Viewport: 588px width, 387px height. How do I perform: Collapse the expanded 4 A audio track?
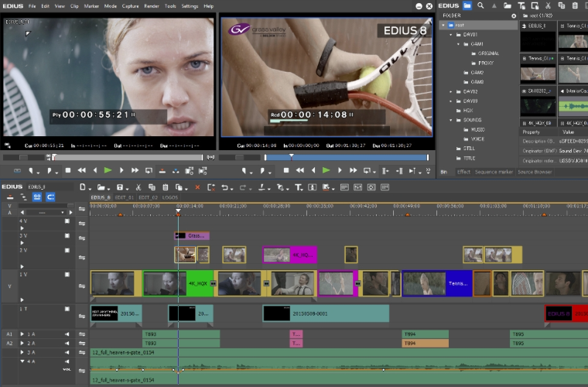(22, 361)
